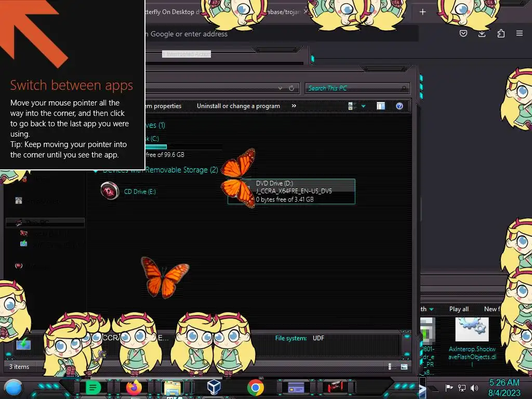Open the purple card app taskbar icon
The width and height of the screenshot is (532, 399).
click(296, 387)
